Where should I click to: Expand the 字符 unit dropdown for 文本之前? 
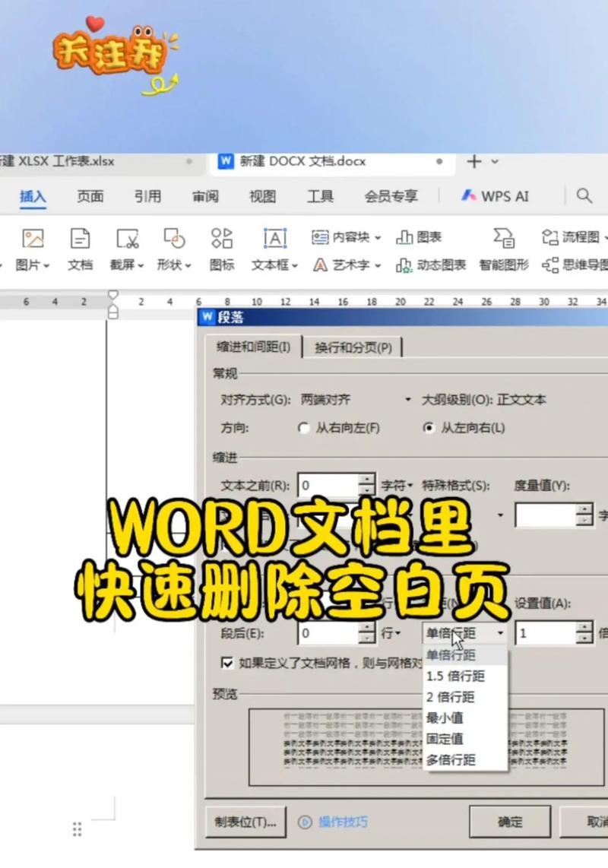[x=410, y=486]
